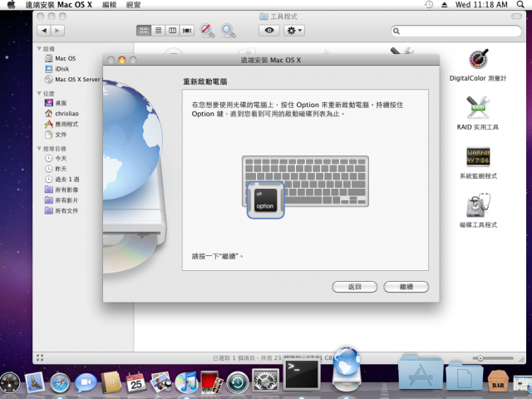This screenshot has height=399, width=532.
Task: Open iTunes from the Dock
Action: coord(186,382)
